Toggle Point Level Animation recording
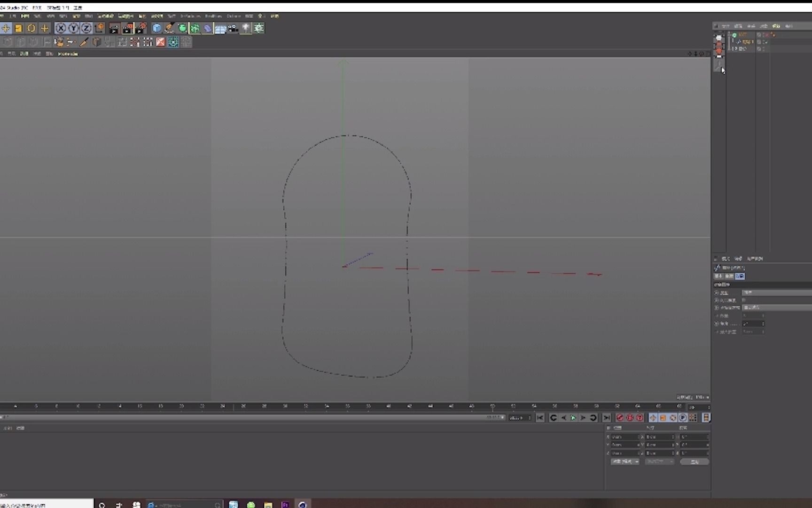Screen dimensions: 812x508 [693, 418]
